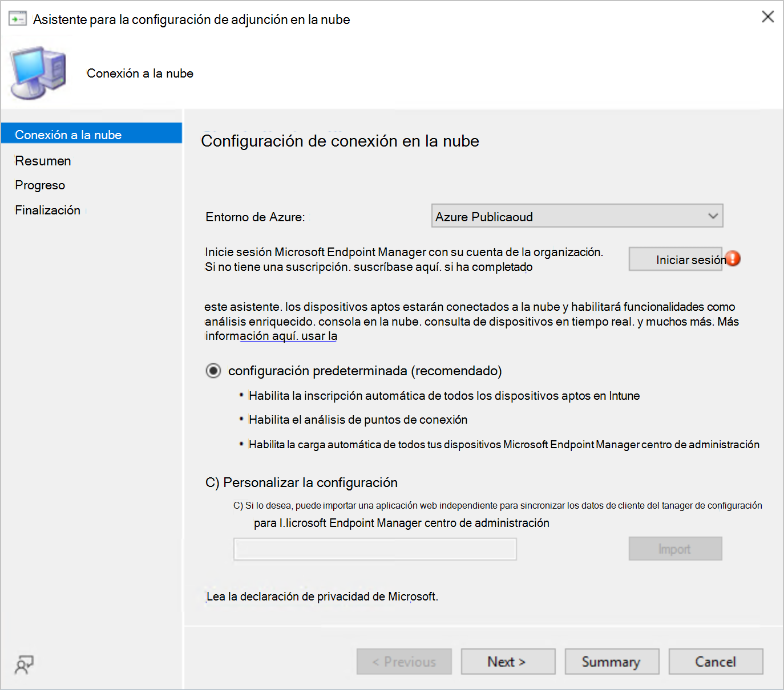The height and width of the screenshot is (690, 784).
Task: Click the Summary button
Action: pos(612,661)
